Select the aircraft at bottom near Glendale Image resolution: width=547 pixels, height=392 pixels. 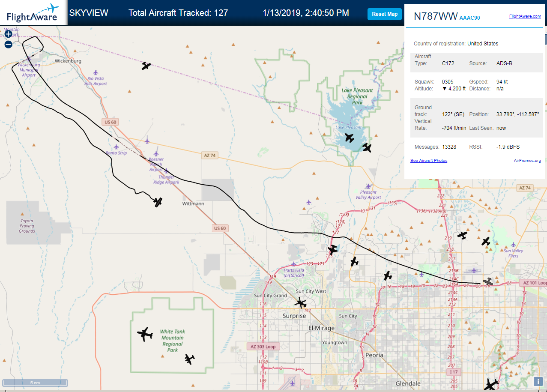491,384
